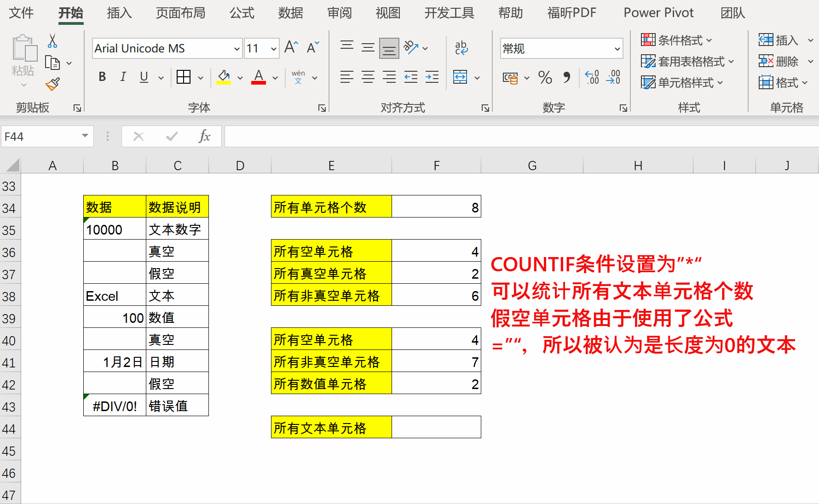The width and height of the screenshot is (819, 504).
Task: Switch to the 插入 ribbon tab
Action: (119, 13)
